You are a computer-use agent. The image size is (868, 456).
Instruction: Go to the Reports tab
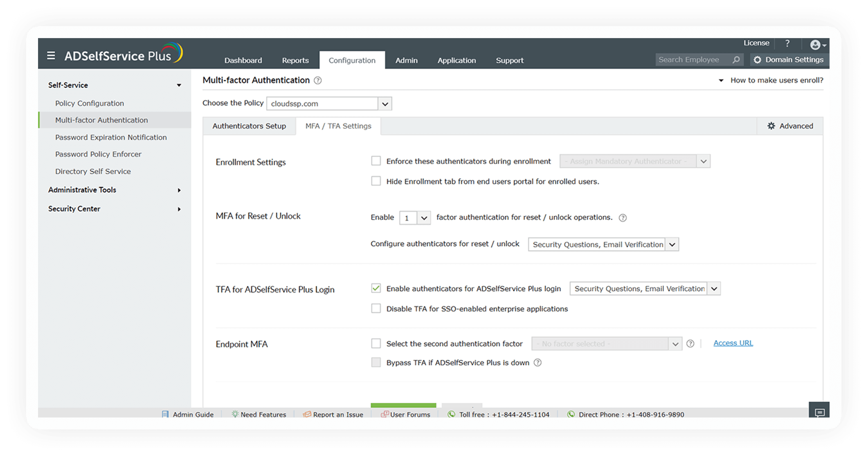tap(295, 60)
